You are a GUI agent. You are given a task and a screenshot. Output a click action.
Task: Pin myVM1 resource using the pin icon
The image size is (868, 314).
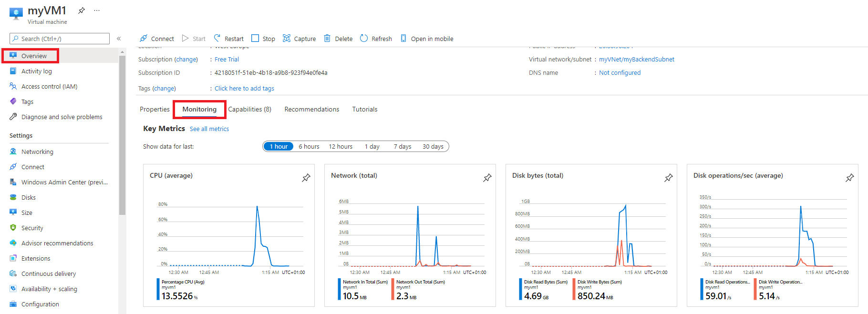tap(82, 10)
